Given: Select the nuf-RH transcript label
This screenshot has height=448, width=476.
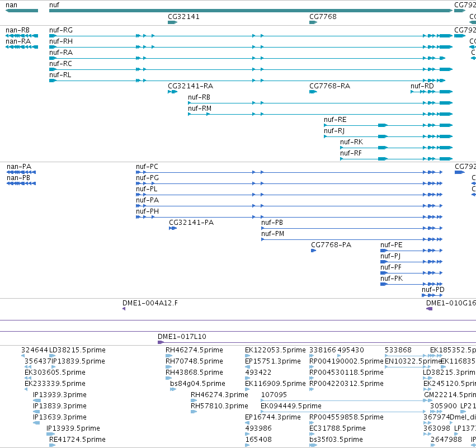Looking at the screenshot, I should point(61,41).
